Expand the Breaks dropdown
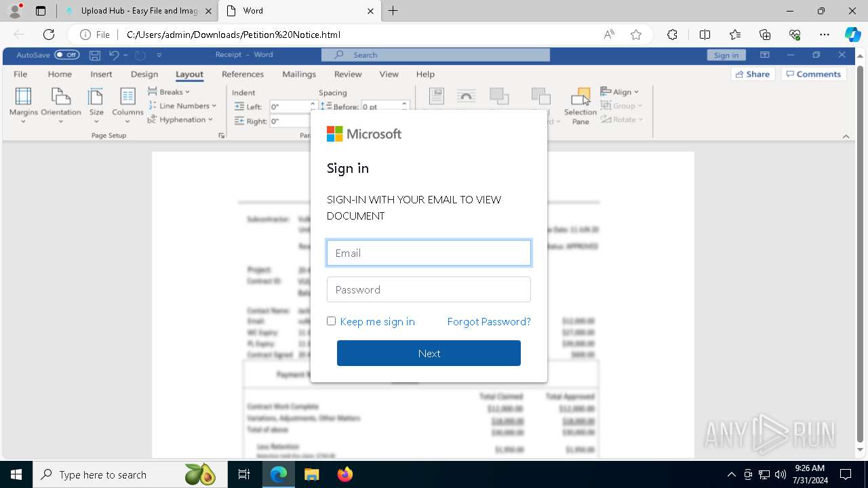 pyautogui.click(x=169, y=92)
